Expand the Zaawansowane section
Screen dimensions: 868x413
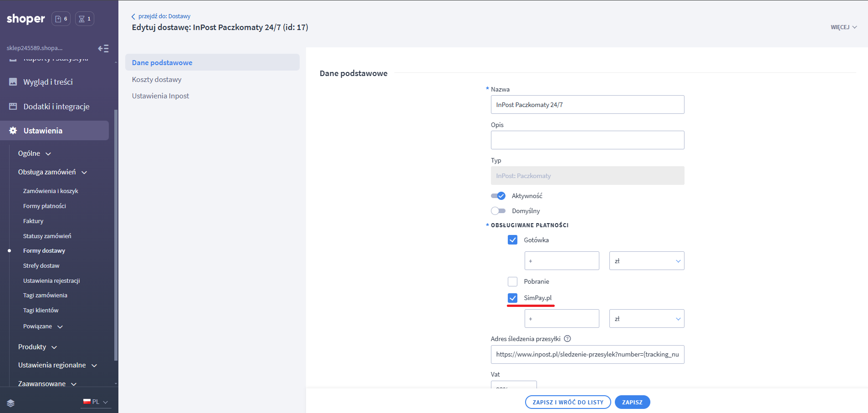pos(47,384)
